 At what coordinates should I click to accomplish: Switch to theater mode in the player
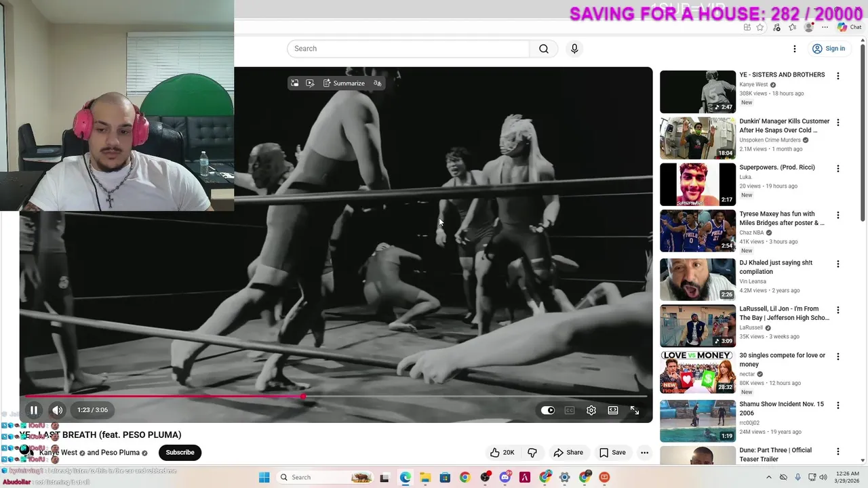point(613,410)
